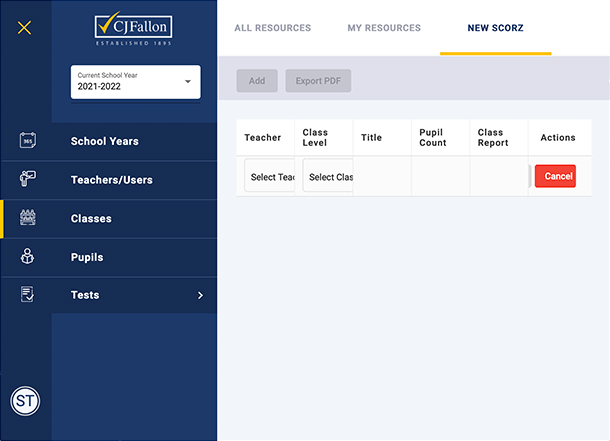Click the Export PDF button

point(318,81)
